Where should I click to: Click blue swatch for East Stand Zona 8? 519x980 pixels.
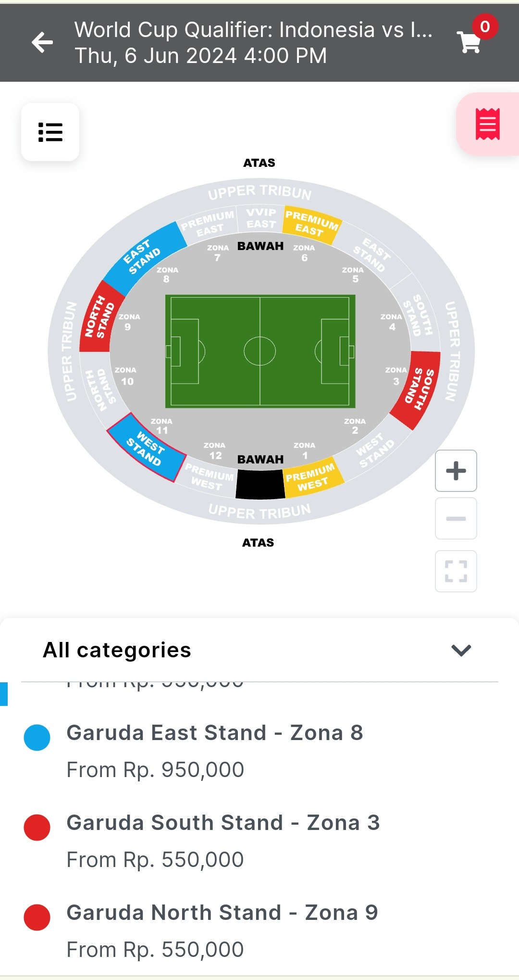(37, 738)
